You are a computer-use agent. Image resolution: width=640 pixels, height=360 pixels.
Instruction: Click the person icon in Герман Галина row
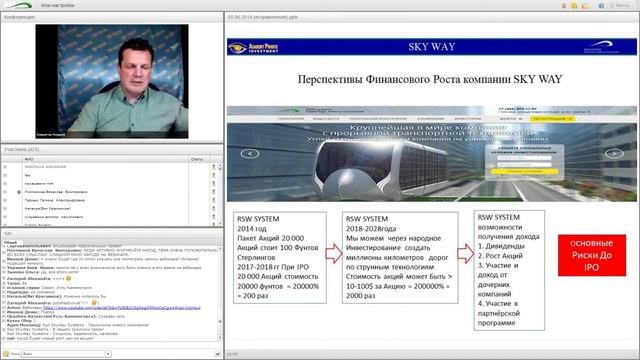tap(213, 200)
